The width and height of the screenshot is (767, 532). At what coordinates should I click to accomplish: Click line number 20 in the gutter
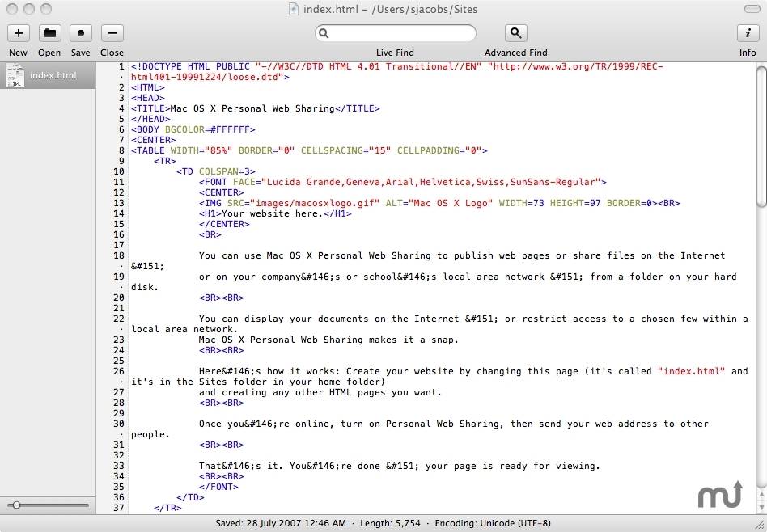click(119, 298)
